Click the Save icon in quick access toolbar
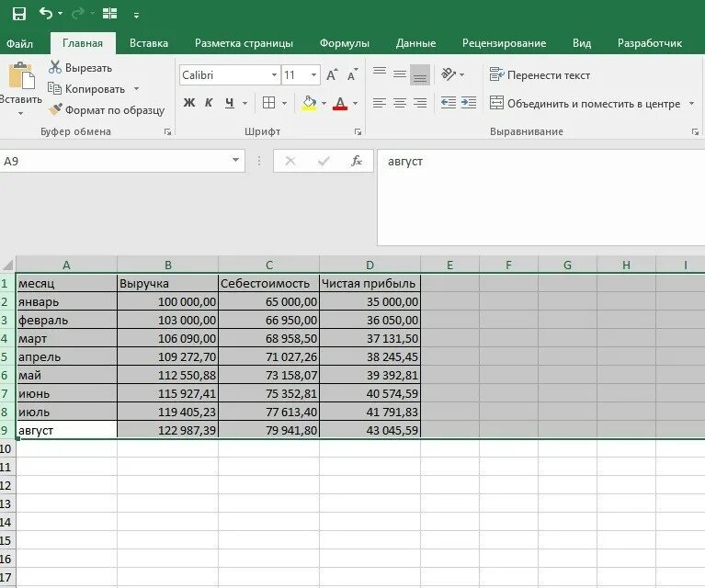This screenshot has height=588, width=705. point(19,14)
